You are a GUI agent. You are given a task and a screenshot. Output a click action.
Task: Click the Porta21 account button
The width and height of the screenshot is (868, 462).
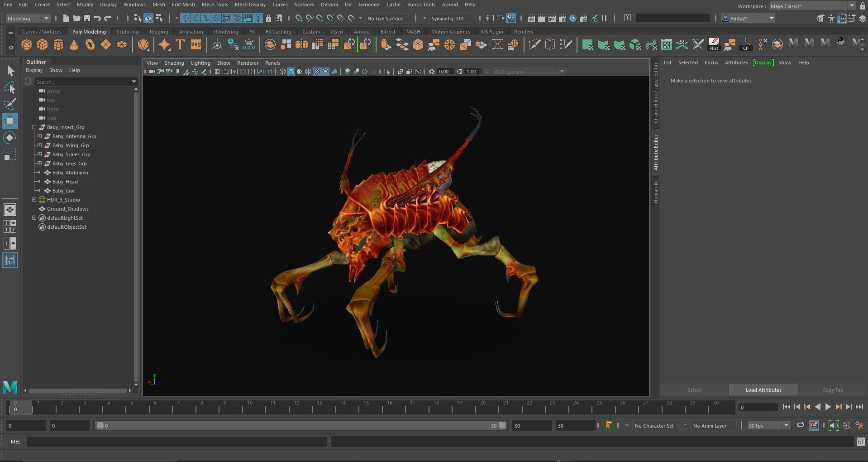[x=749, y=18]
